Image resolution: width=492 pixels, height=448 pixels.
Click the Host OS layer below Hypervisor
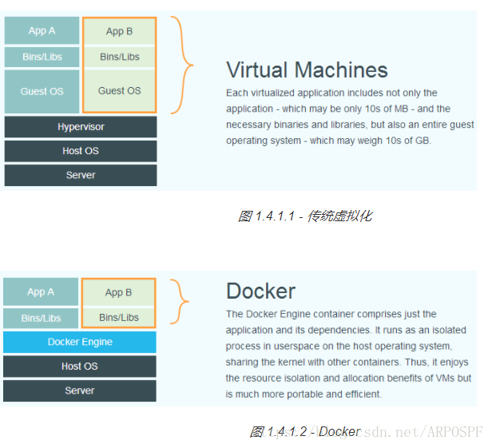pyautogui.click(x=81, y=151)
